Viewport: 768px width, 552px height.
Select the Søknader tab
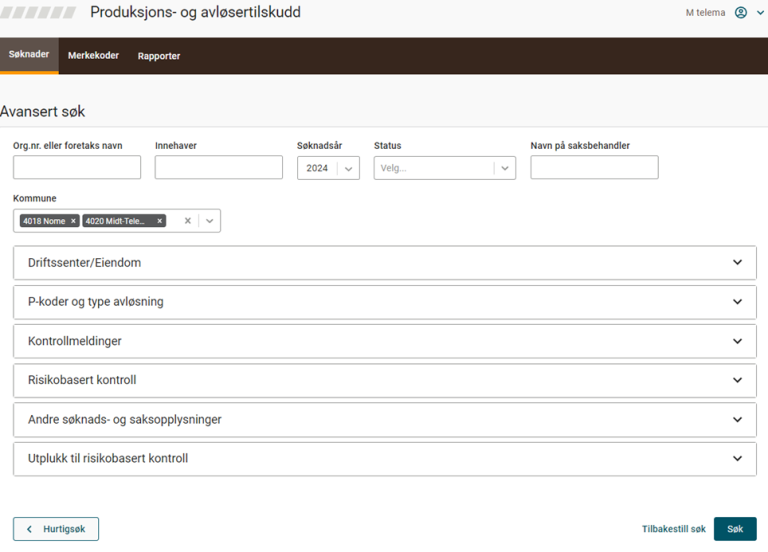tap(29, 55)
